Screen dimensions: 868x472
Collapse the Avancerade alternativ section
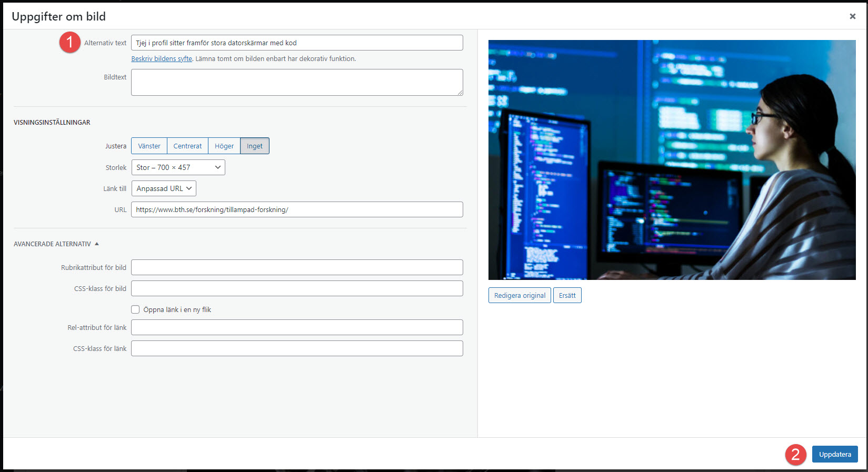pyautogui.click(x=56, y=244)
